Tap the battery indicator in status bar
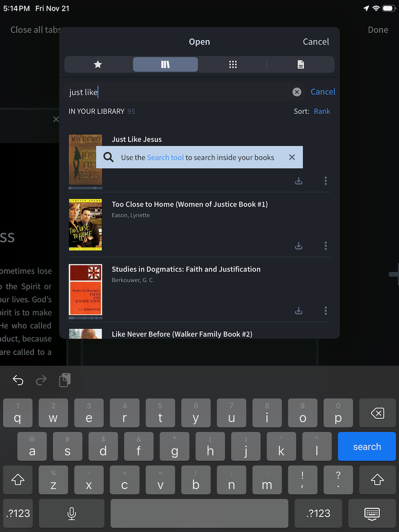The height and width of the screenshot is (532, 399). coord(389,8)
